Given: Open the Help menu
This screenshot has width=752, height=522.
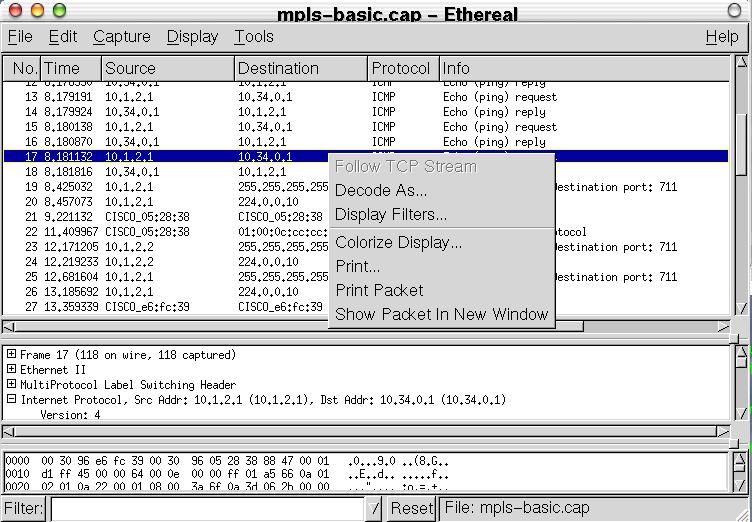Looking at the screenshot, I should click(x=722, y=36).
